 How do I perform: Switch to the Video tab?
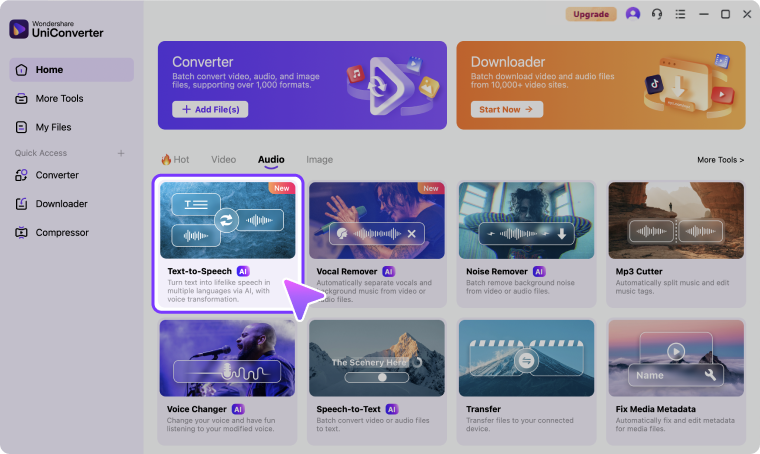pyautogui.click(x=223, y=159)
